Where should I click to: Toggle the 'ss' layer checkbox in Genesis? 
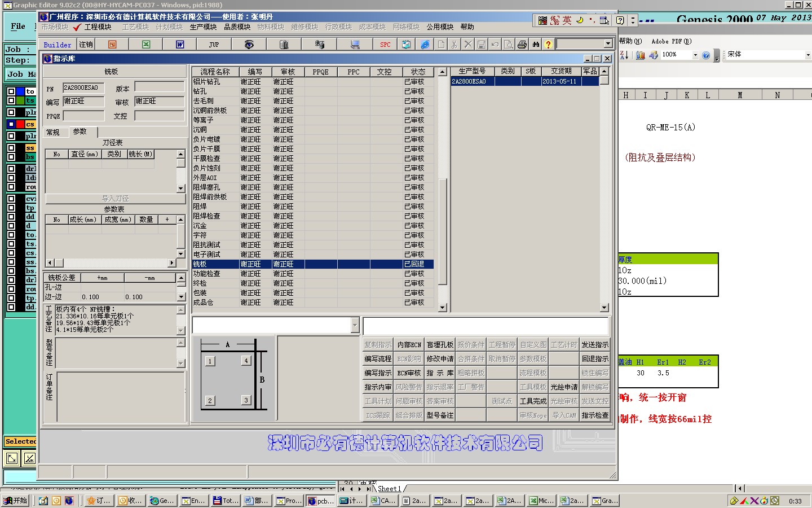click(11, 148)
